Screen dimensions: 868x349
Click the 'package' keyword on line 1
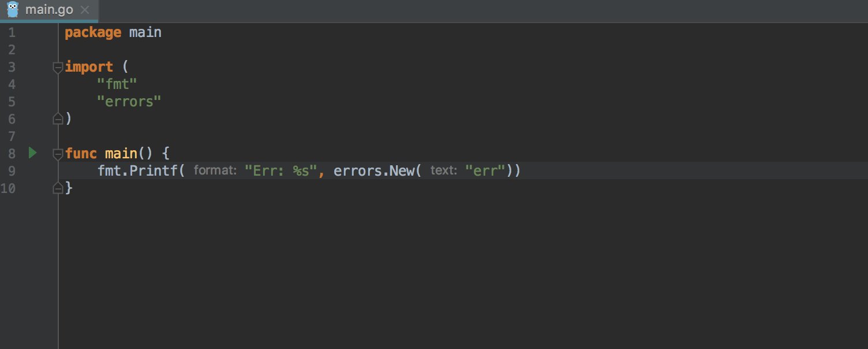(x=93, y=33)
